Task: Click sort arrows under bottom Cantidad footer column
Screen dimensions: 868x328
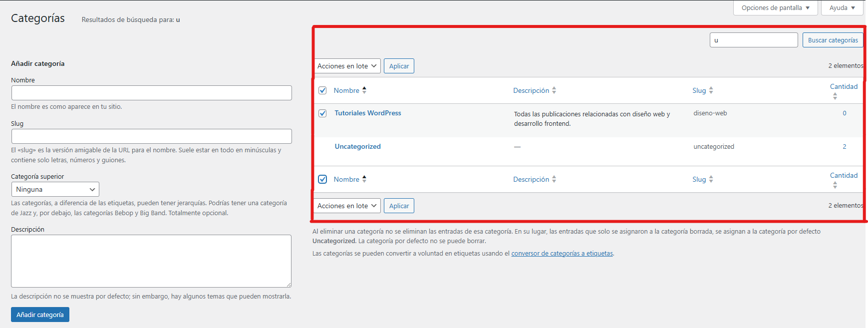Action: tap(835, 185)
